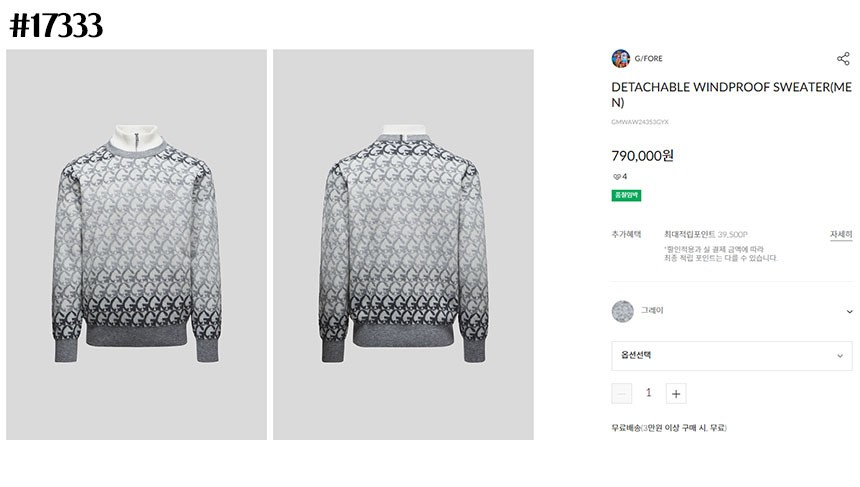The height and width of the screenshot is (487, 860).
Task: Click the quantity input field
Action: (648, 393)
